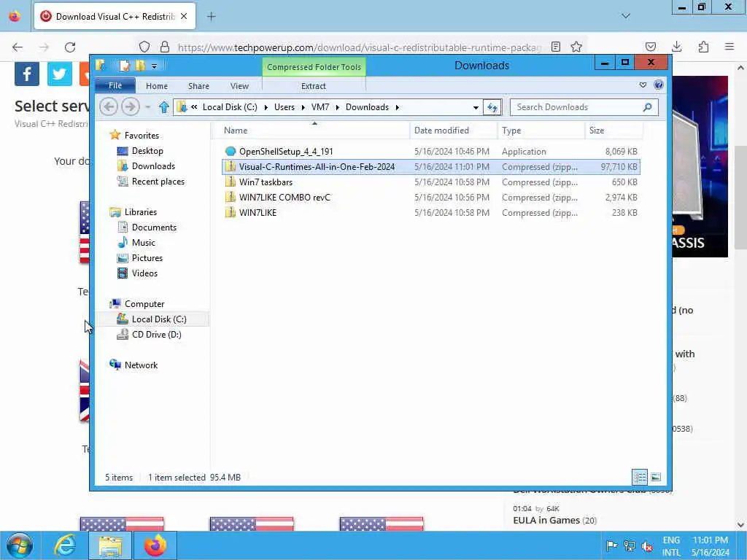Click the volume muted speaker tray icon

(x=646, y=546)
